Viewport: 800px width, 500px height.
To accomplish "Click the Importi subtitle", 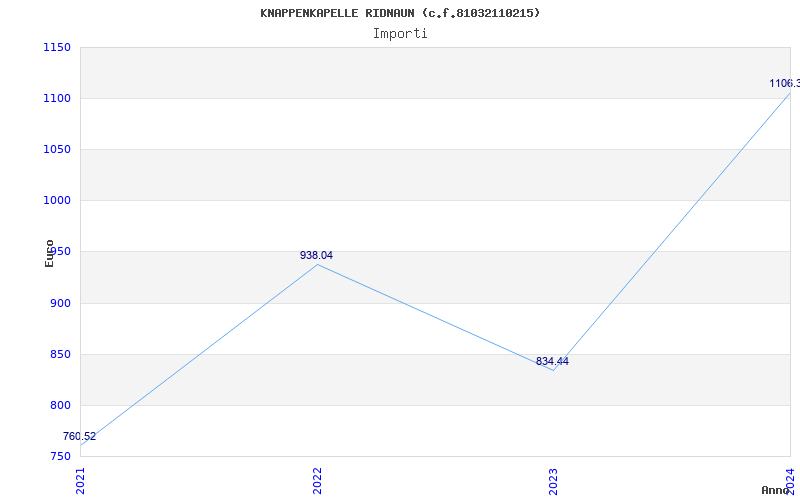I will click(x=400, y=34).
